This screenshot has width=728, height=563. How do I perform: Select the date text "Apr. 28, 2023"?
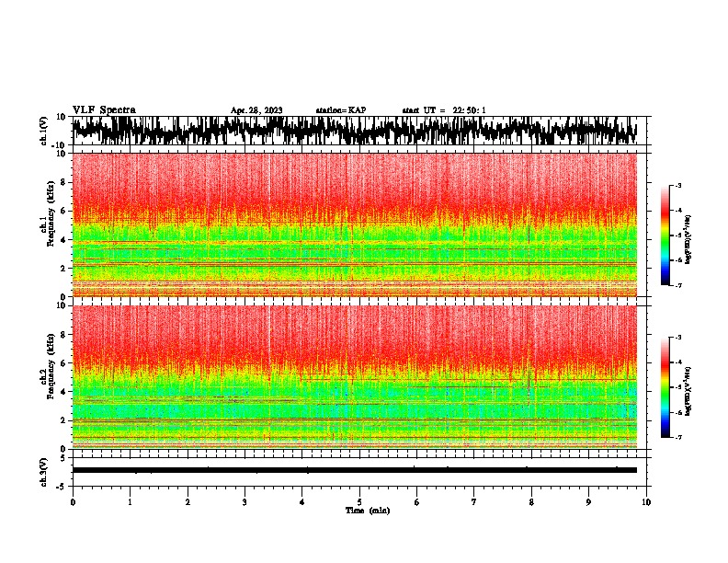click(x=256, y=110)
